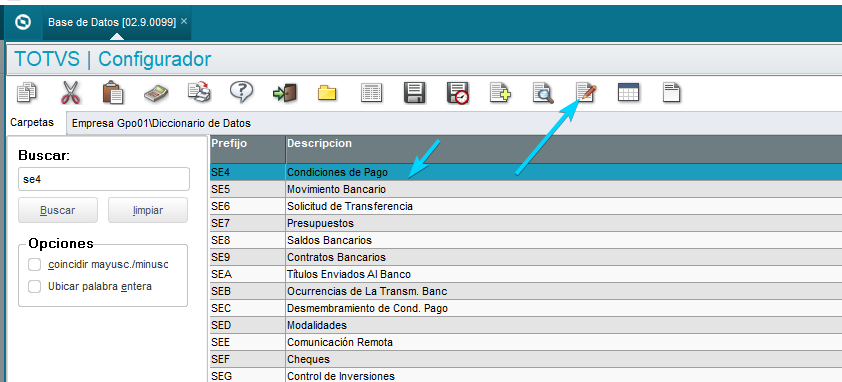Select the row Saldos Bancarios
Image resolution: width=842 pixels, height=382 pixels.
pos(526,240)
